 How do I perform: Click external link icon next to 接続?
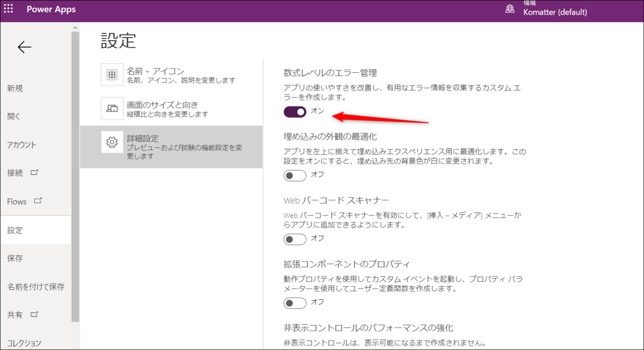pyautogui.click(x=35, y=173)
